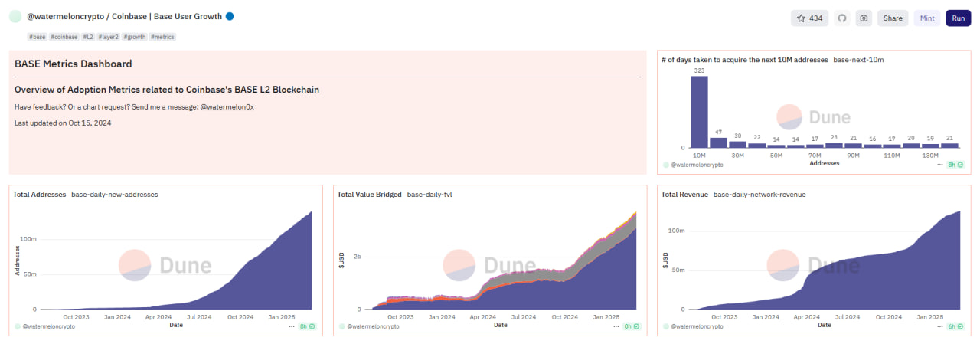Open @watermeloncrypto author under Total Value Bridged chart

pyautogui.click(x=374, y=326)
